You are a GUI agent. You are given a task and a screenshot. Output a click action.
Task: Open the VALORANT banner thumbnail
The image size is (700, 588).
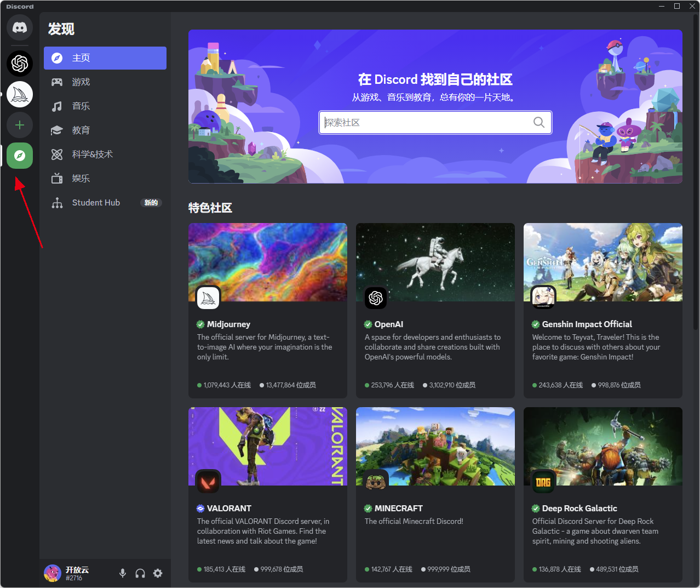[268, 446]
